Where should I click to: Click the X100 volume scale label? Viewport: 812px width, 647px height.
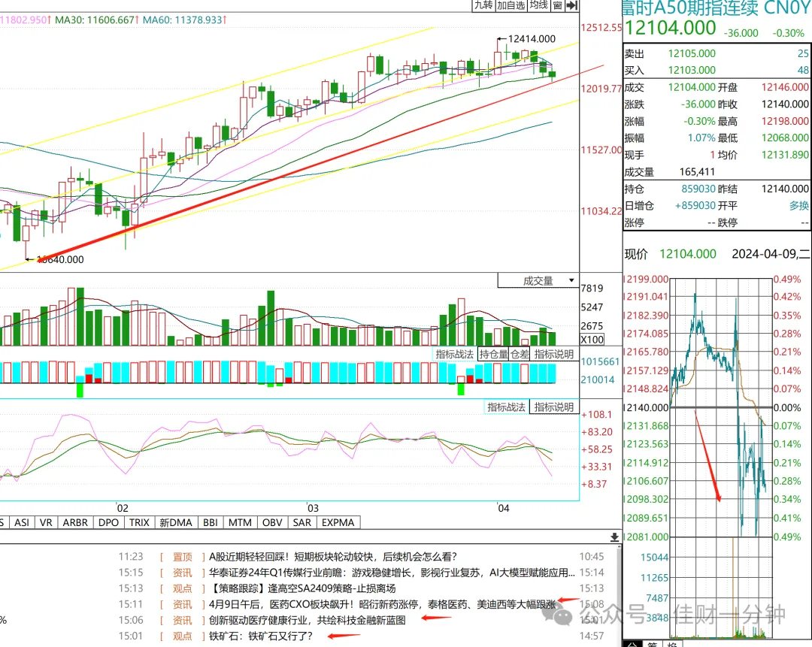click(592, 340)
